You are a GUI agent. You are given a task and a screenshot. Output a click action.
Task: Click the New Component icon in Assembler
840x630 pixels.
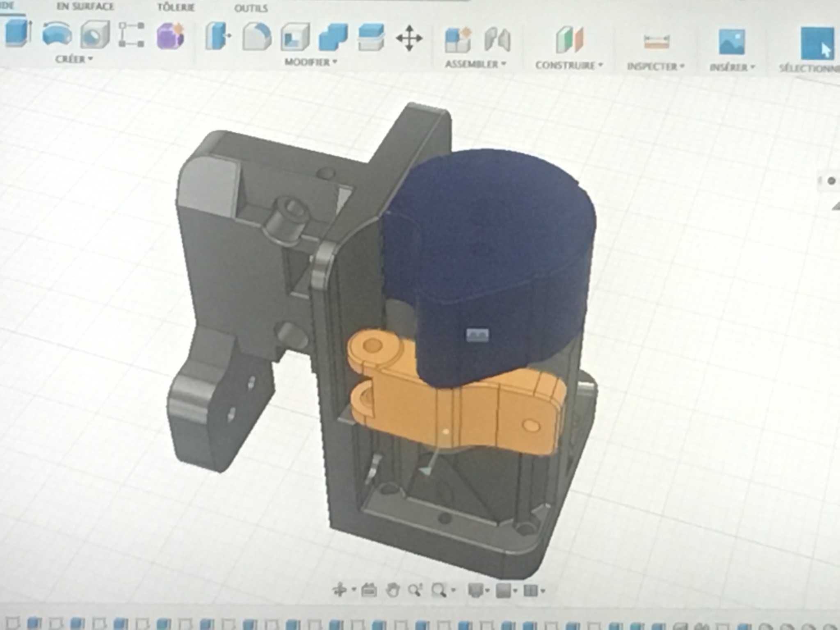pos(458,40)
